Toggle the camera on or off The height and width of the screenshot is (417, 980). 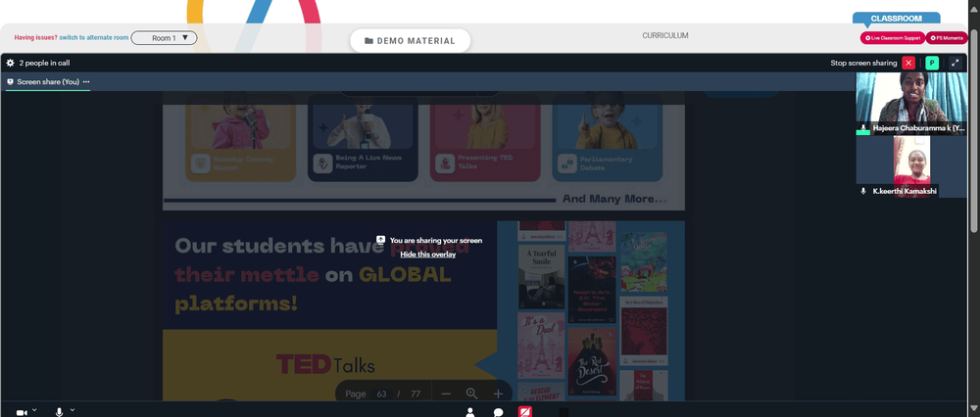(x=22, y=413)
